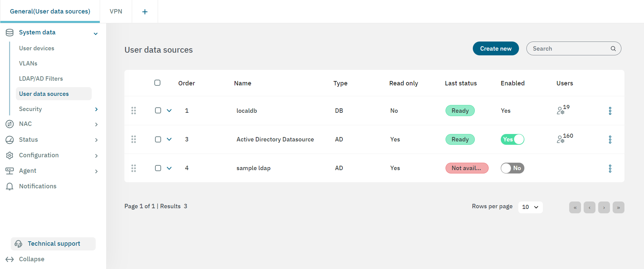Screen dimensions: 644x269
Task: Check the select-all checkbox in table header
Action: pyautogui.click(x=157, y=83)
